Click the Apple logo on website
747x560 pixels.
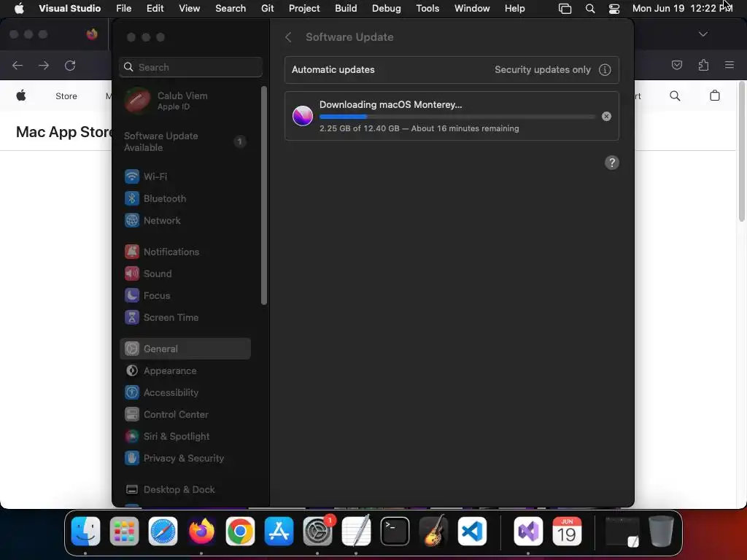click(21, 96)
